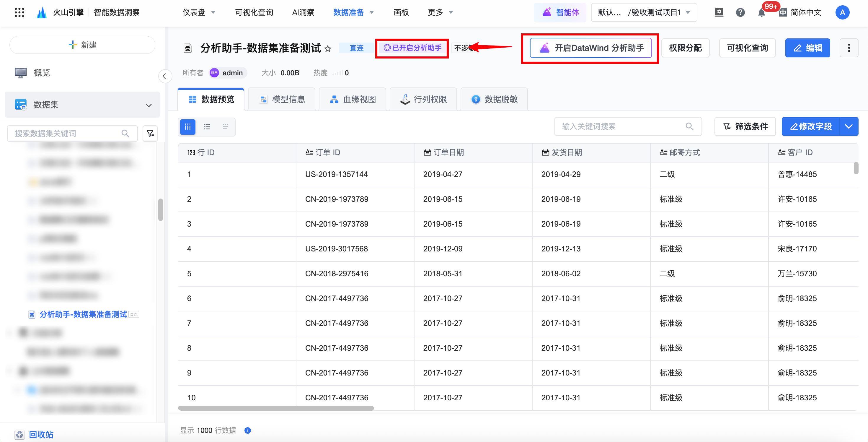This screenshot has width=868, height=442.
Task: Switch to the 行列权限 tab
Action: point(423,99)
